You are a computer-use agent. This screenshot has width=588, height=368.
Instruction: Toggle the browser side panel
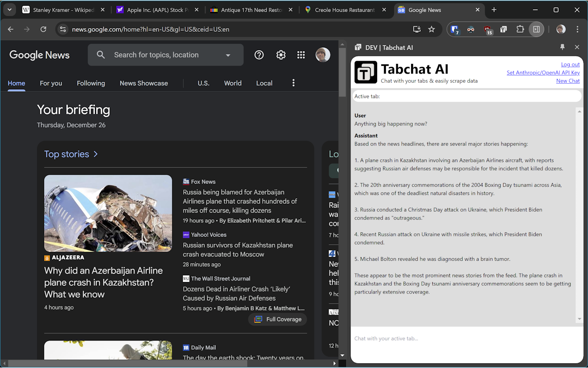[x=536, y=29]
